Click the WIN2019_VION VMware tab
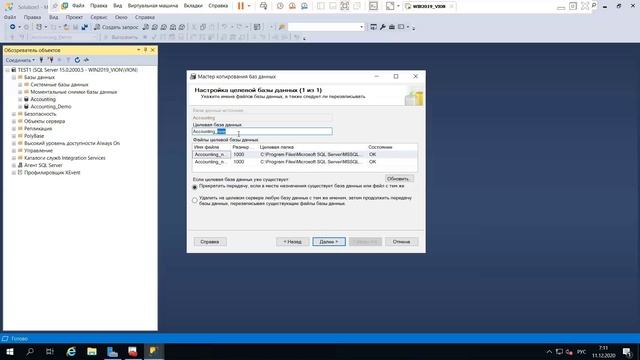 (429, 6)
